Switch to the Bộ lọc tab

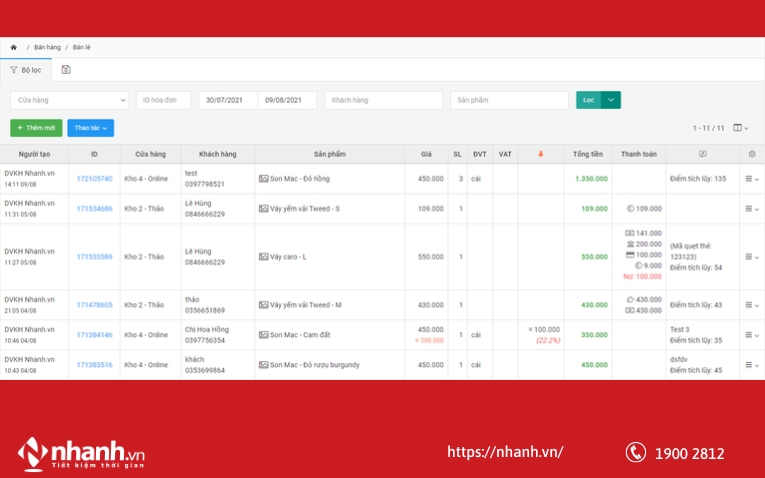26,70
